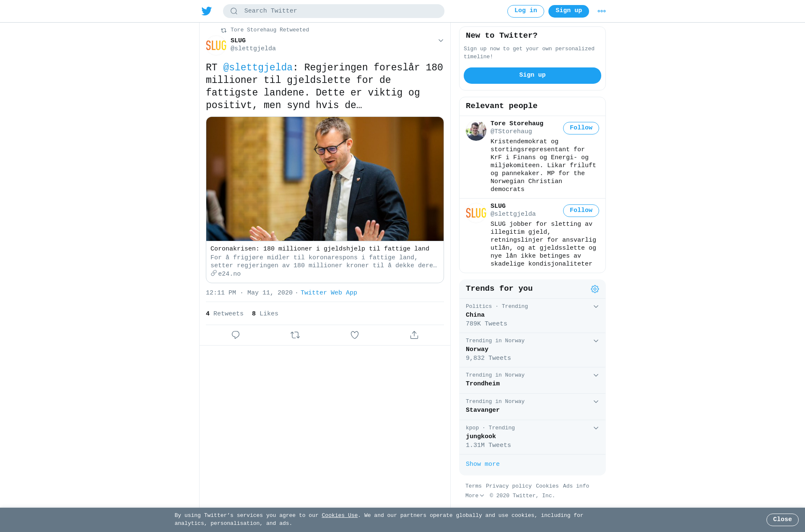
Task: Open the Stavanger trending item
Action: pyautogui.click(x=532, y=407)
